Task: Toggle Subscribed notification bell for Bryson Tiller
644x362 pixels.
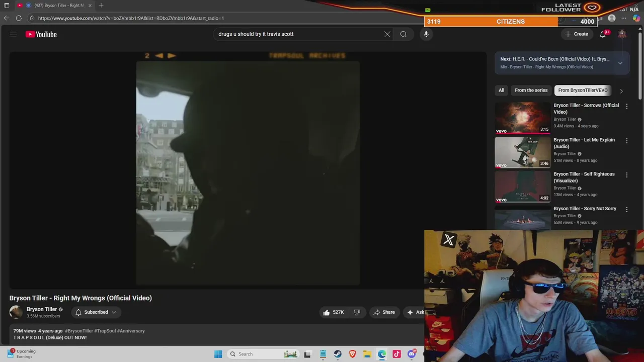Action: point(78,312)
